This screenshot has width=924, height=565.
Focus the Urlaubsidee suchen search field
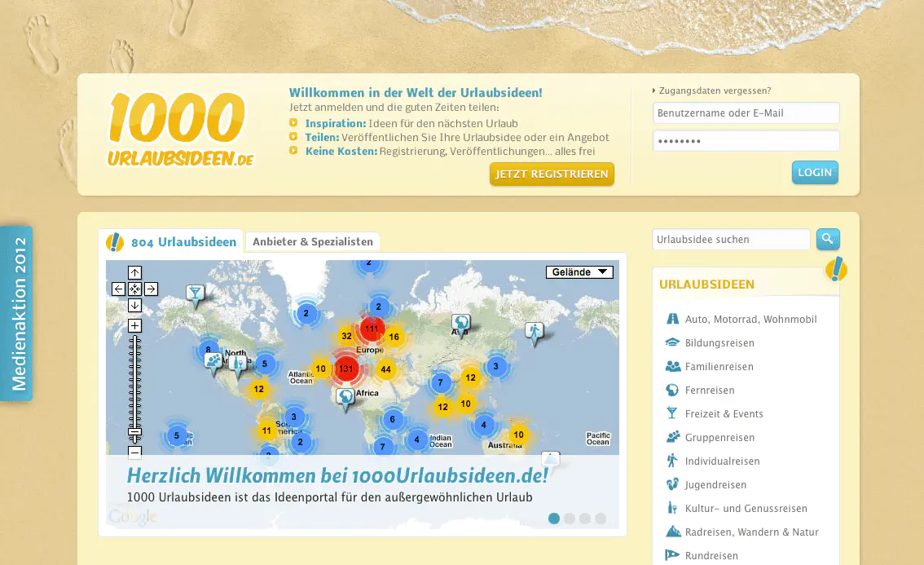732,239
